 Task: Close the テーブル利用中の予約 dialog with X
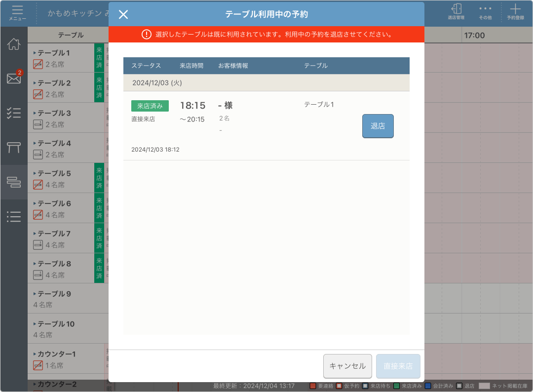pyautogui.click(x=123, y=14)
